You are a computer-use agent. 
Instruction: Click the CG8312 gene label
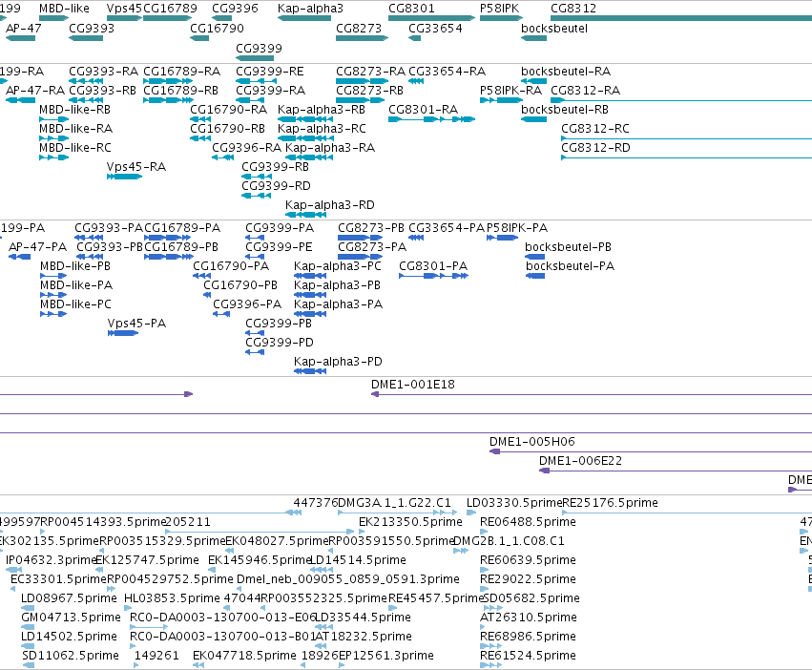click(573, 9)
